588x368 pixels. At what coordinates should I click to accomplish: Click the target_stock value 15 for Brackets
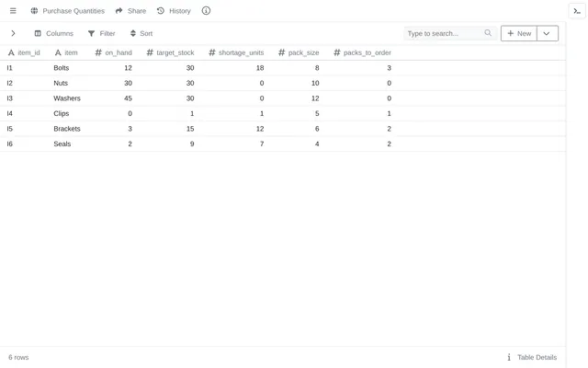pos(190,129)
